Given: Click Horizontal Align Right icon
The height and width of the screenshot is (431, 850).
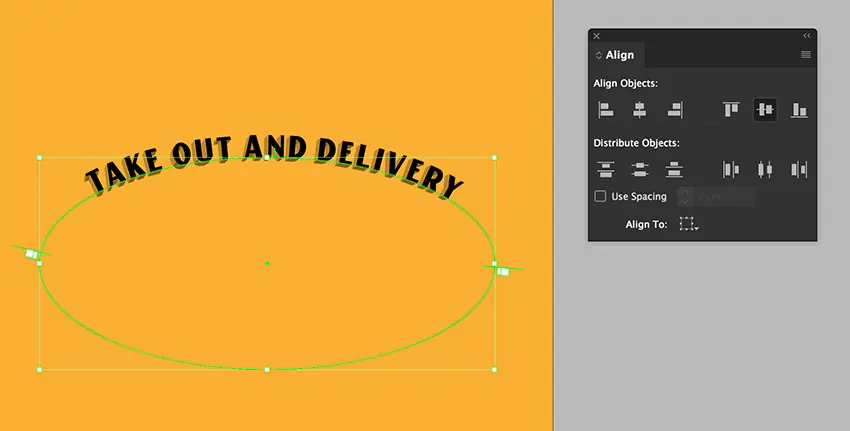Looking at the screenshot, I should 674,110.
